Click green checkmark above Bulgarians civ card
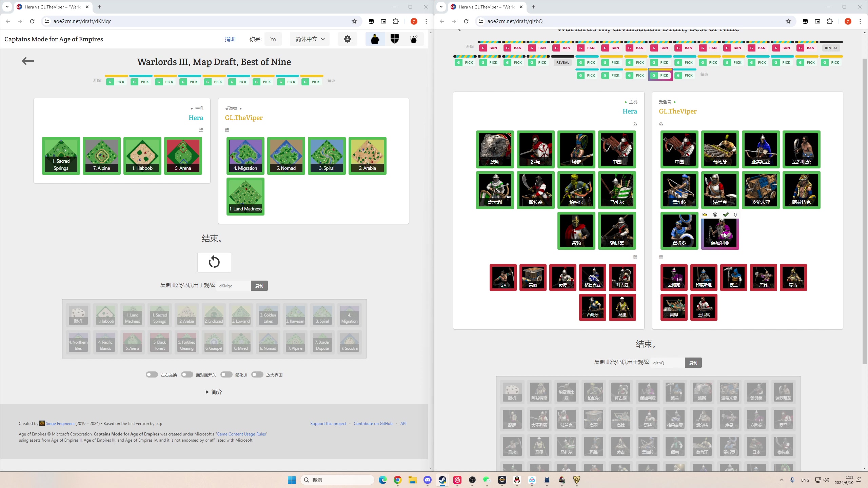Screen dimensions: 868x488 coord(726,215)
